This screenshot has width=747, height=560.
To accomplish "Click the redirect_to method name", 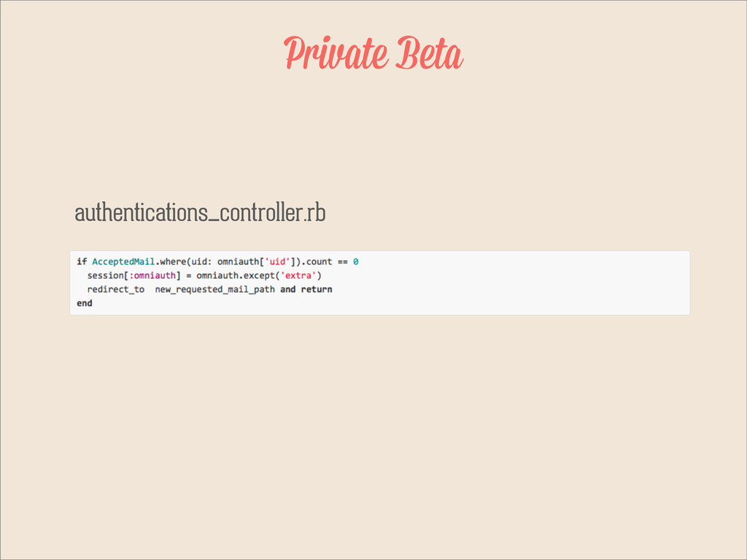I will pyautogui.click(x=116, y=289).
